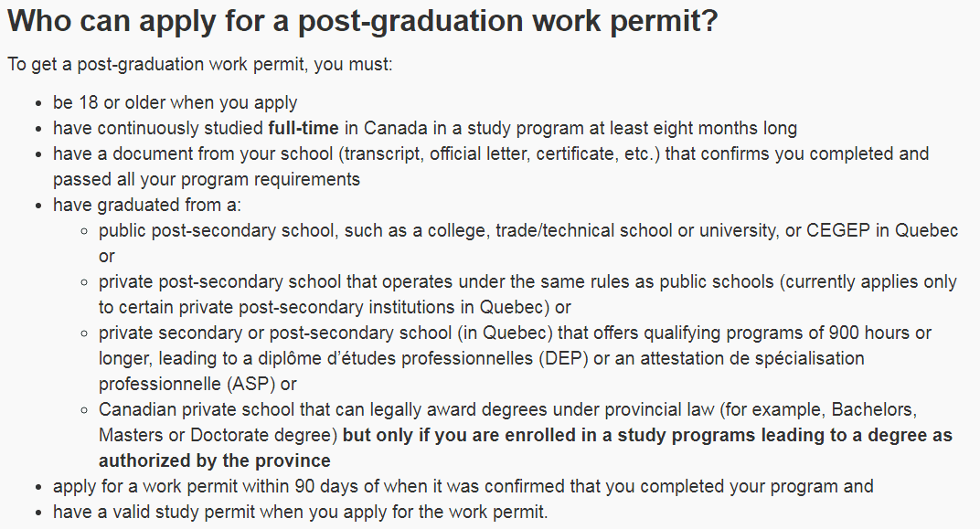The image size is (980, 529).
Task: Click bold text "authorized by the province"
Action: click(215, 460)
